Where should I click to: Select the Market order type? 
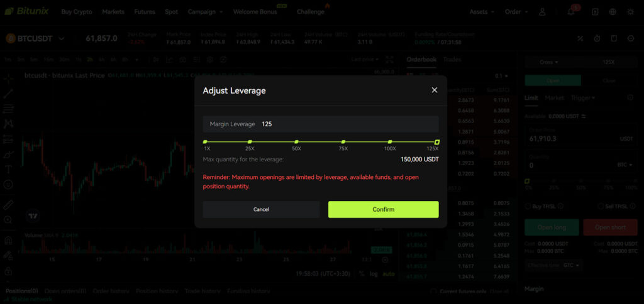(555, 98)
